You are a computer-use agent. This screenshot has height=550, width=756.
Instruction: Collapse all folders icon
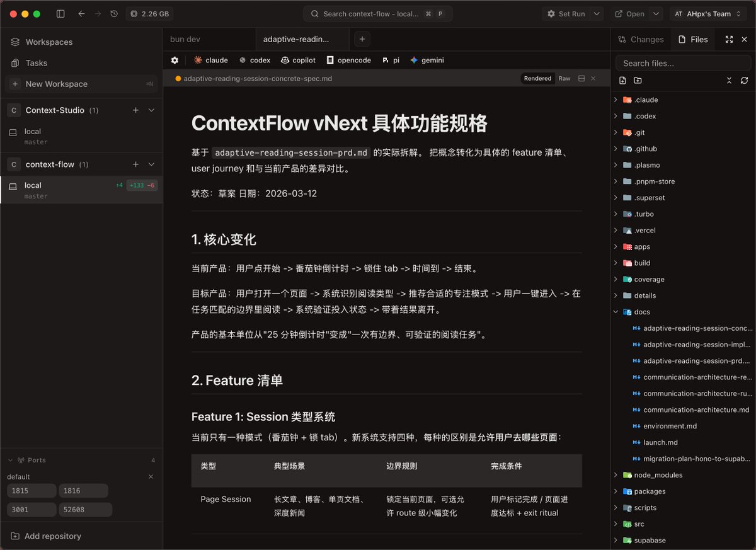[x=729, y=81]
